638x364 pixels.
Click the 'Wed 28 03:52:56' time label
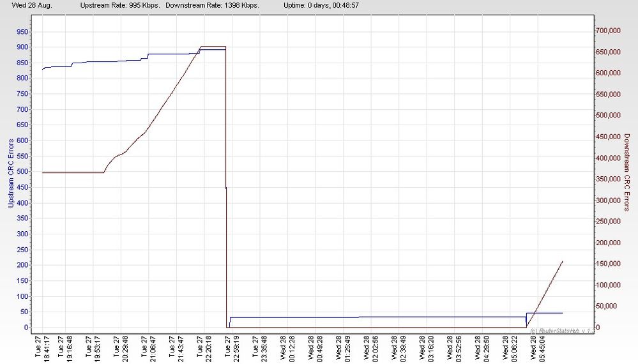pos(455,349)
